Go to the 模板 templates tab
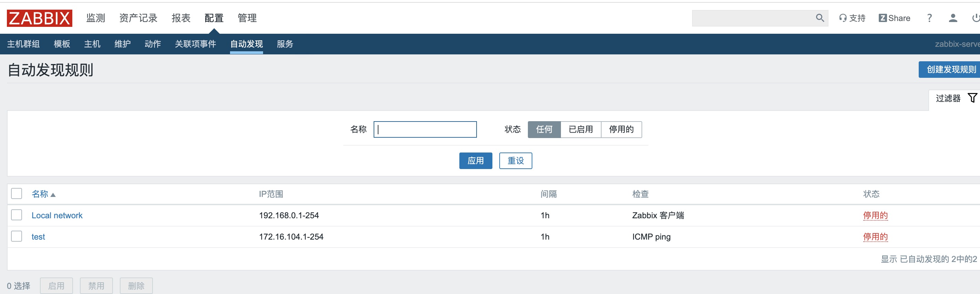The height and width of the screenshot is (294, 980). point(62,44)
